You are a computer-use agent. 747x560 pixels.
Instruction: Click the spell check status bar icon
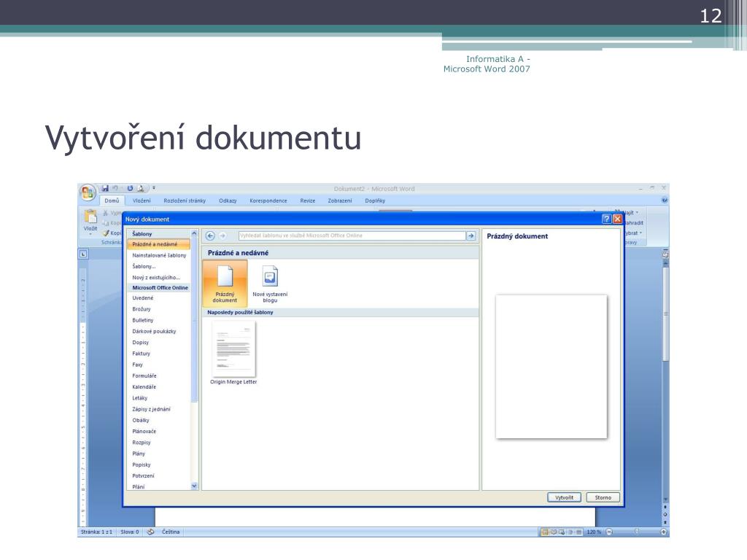tap(150, 532)
